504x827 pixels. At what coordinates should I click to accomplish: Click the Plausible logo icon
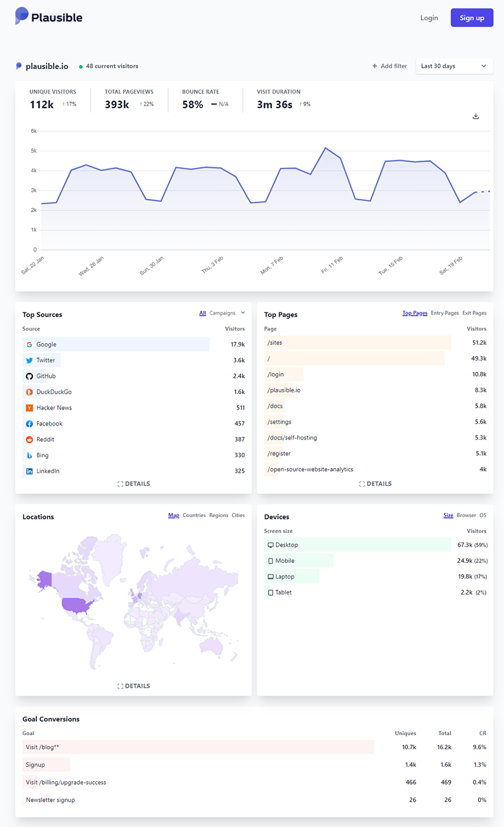pyautogui.click(x=21, y=16)
